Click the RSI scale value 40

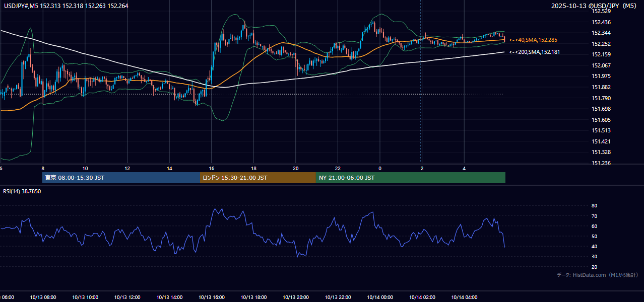coord(594,246)
